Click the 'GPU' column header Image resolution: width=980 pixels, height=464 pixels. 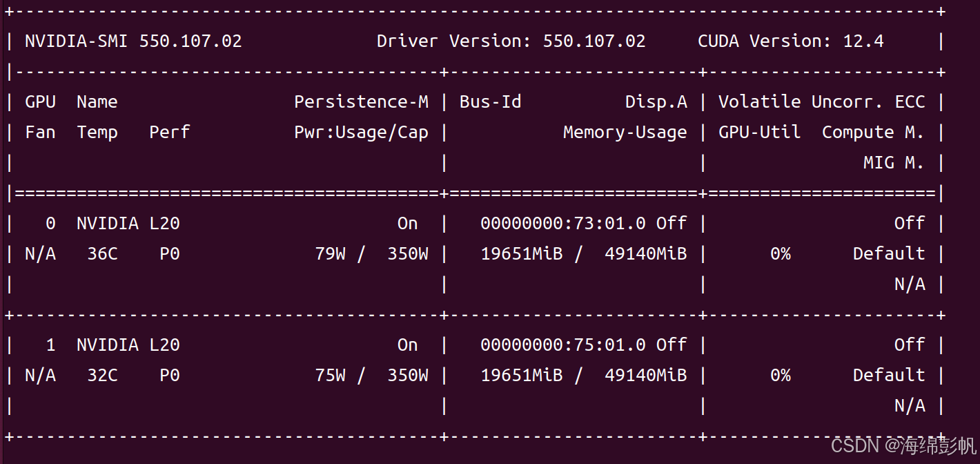[x=40, y=102]
